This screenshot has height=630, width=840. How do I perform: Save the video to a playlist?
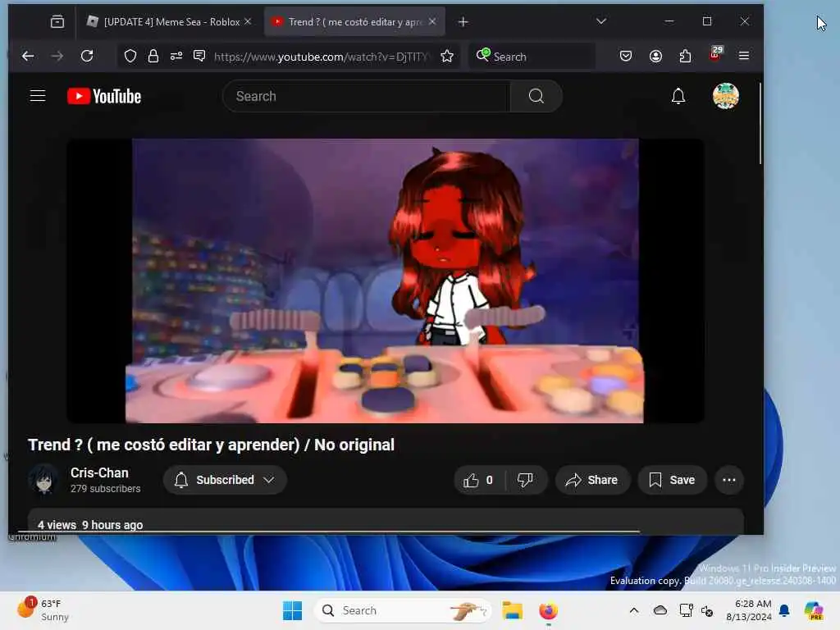pos(672,480)
